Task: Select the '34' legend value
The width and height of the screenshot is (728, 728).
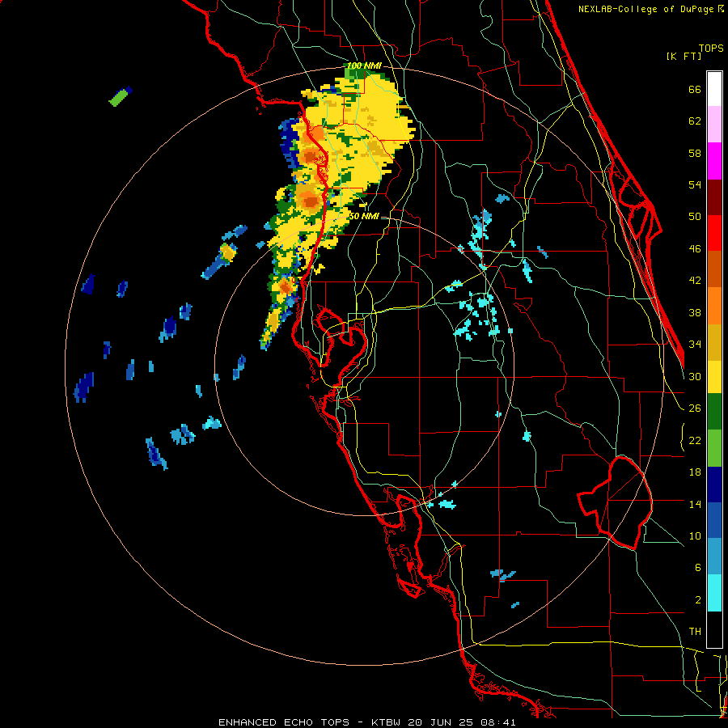Action: click(x=695, y=345)
